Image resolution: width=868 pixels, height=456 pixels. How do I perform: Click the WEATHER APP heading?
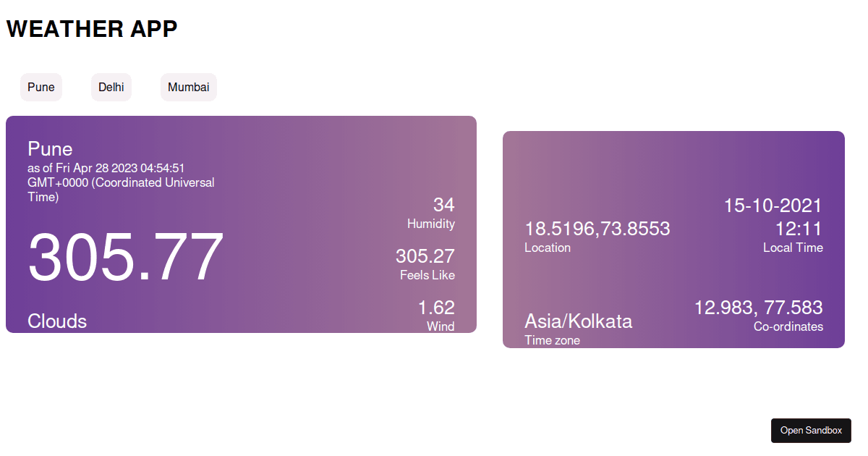(x=92, y=29)
